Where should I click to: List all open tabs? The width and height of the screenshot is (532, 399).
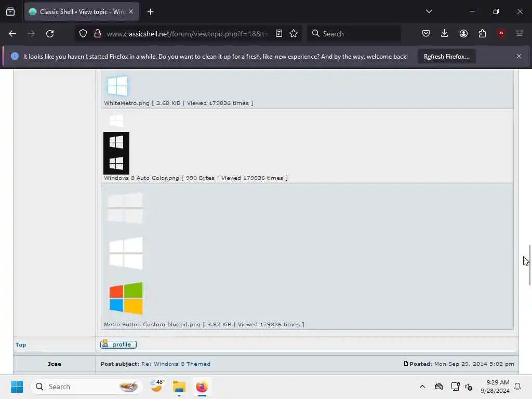pyautogui.click(x=429, y=11)
